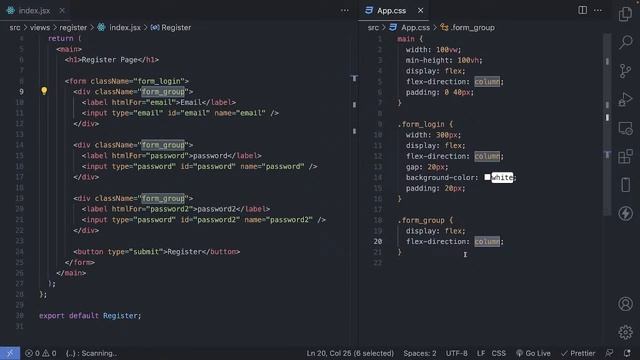Click the highlighted form_group on line 9
The width and height of the screenshot is (640, 360).
coord(163,91)
